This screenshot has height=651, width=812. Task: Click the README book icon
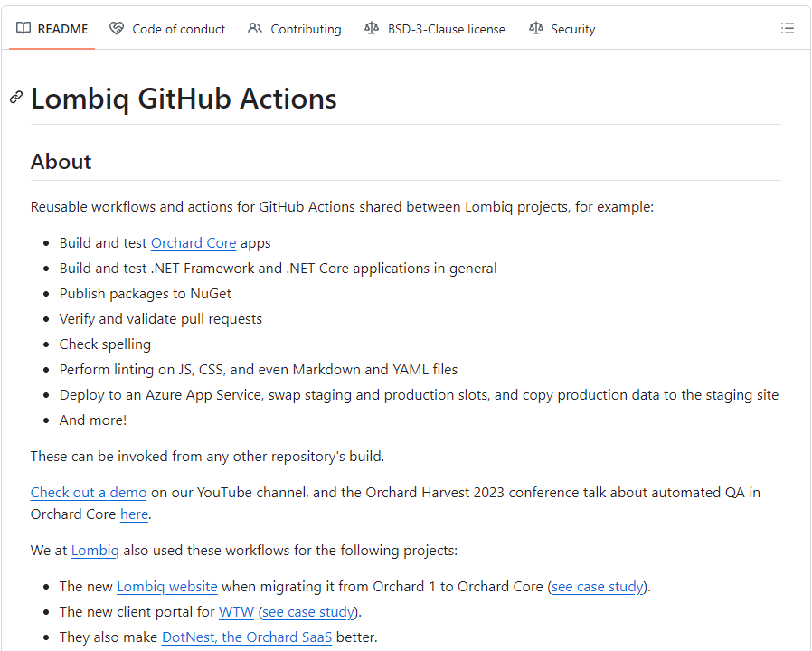point(24,28)
